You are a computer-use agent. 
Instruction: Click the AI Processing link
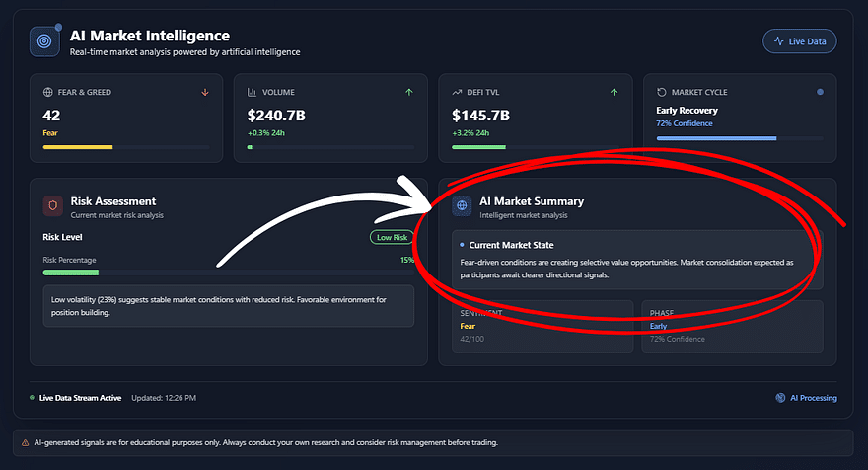click(807, 398)
